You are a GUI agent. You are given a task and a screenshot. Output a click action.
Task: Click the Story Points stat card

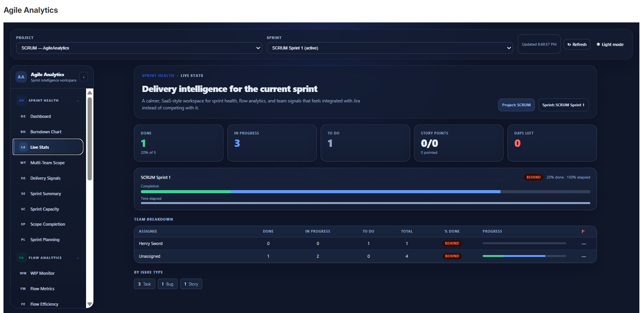459,143
